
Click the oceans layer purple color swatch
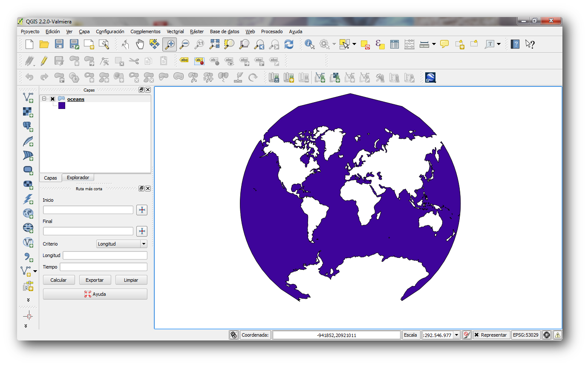pyautogui.click(x=62, y=106)
